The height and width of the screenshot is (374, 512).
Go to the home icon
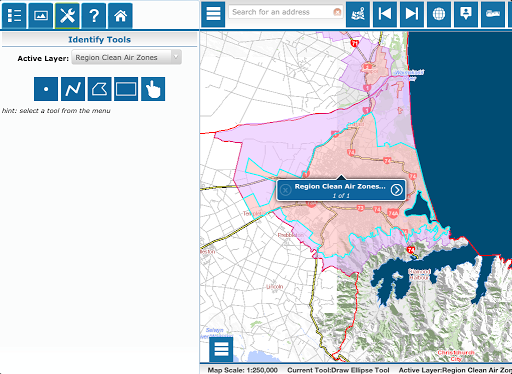click(120, 15)
